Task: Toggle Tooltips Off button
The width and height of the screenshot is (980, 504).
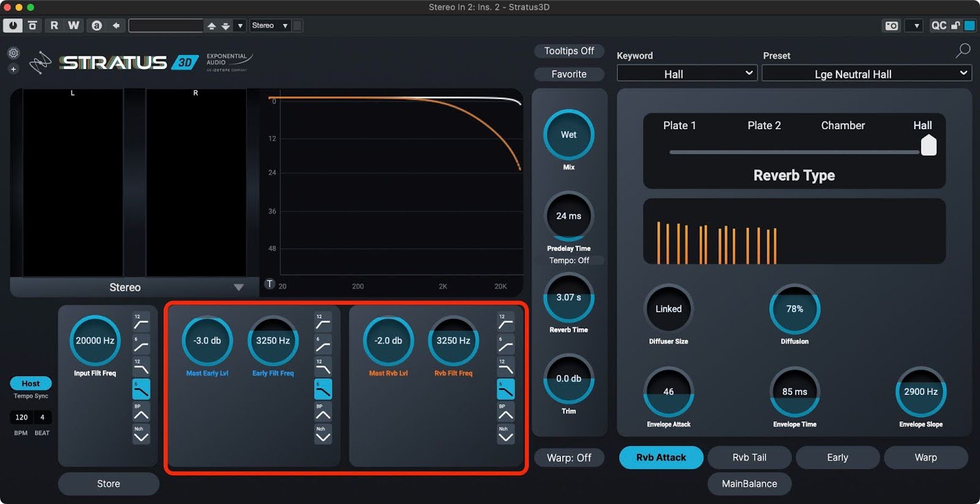Action: (569, 51)
